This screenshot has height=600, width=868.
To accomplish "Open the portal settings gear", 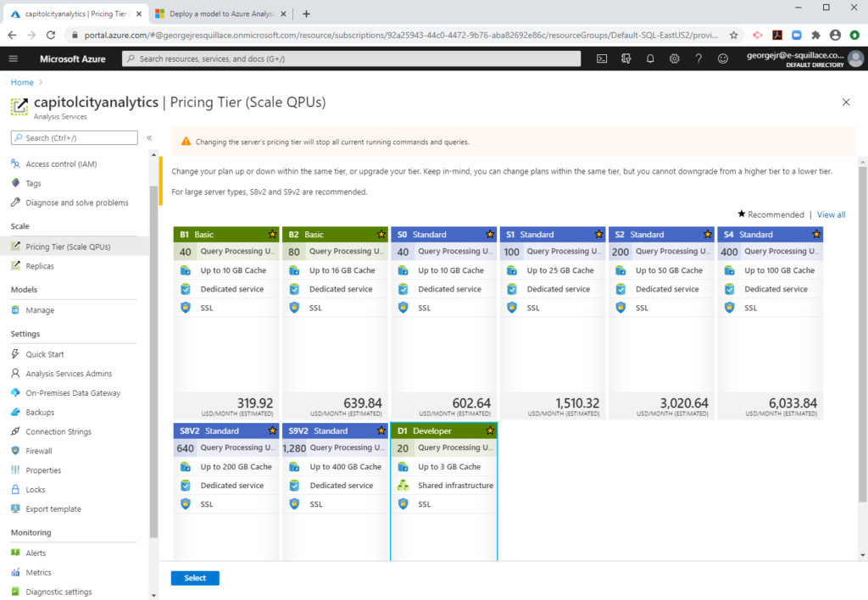I will click(x=672, y=58).
